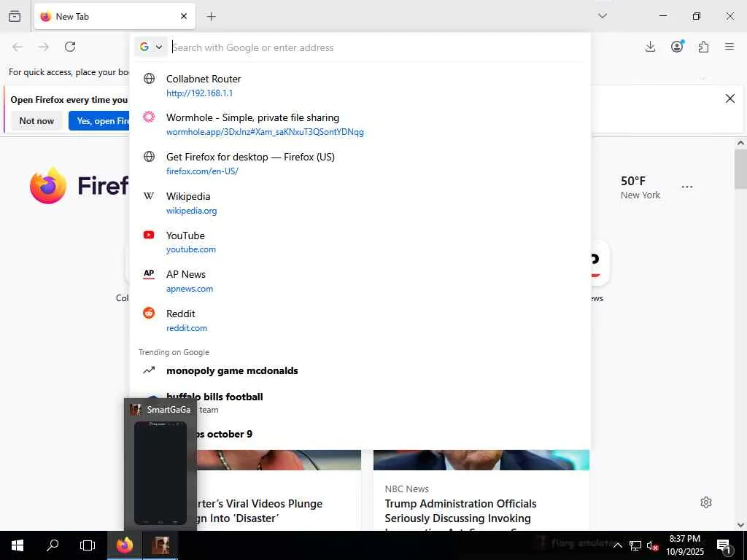Viewport: 747px width, 560px height.
Task: Search trending monopoly game mcdonalds
Action: coord(360,370)
